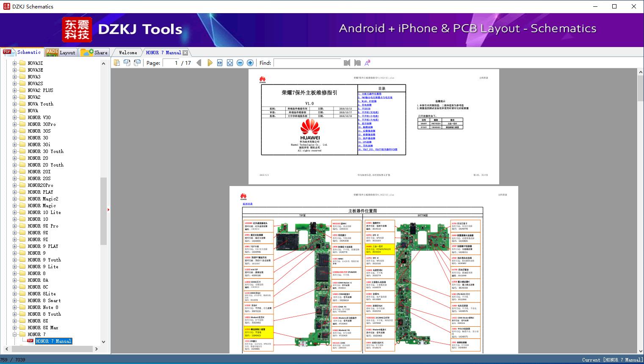The width and height of the screenshot is (644, 364).
Task: Zoom out of the document
Action: tap(240, 63)
